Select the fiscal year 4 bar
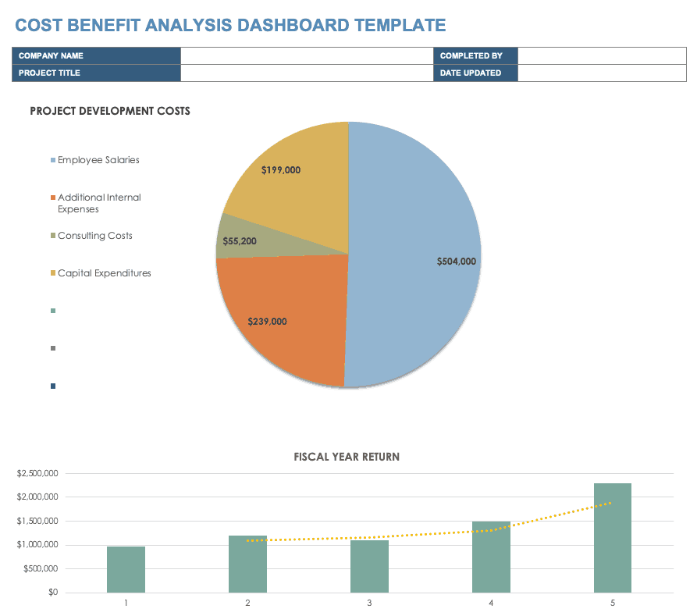Viewport: 697px width, 616px height. [491, 558]
